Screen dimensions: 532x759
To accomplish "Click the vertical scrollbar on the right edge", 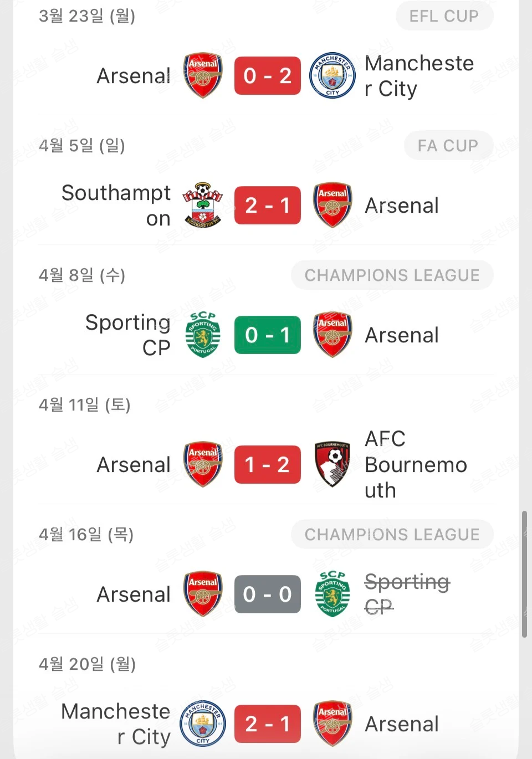I will pyautogui.click(x=524, y=575).
